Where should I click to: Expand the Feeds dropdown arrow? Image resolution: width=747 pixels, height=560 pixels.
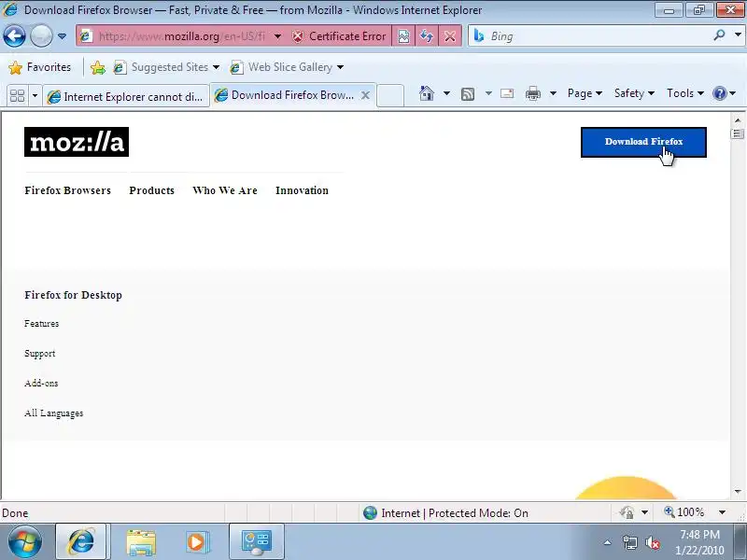488,93
